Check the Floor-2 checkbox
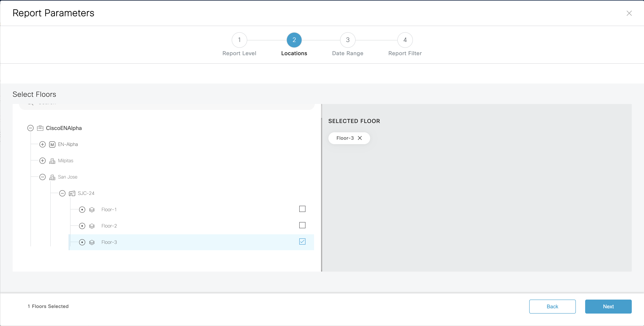 302,225
